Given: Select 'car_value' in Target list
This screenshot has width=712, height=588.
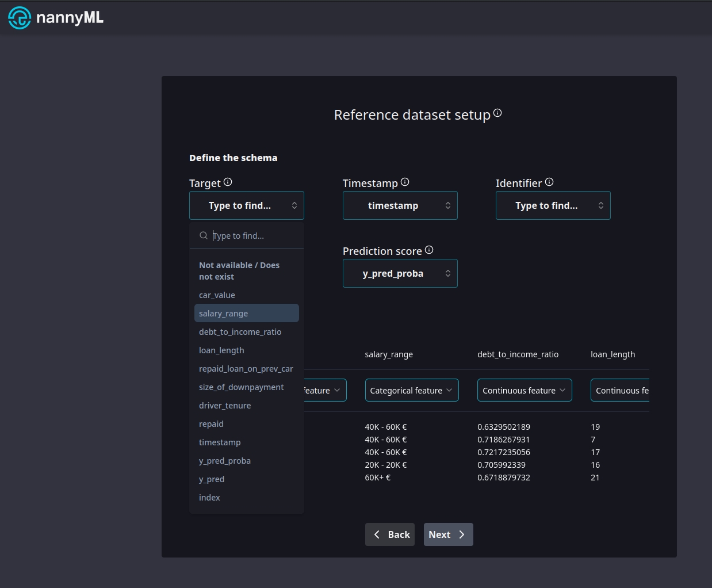Looking at the screenshot, I should tap(217, 295).
